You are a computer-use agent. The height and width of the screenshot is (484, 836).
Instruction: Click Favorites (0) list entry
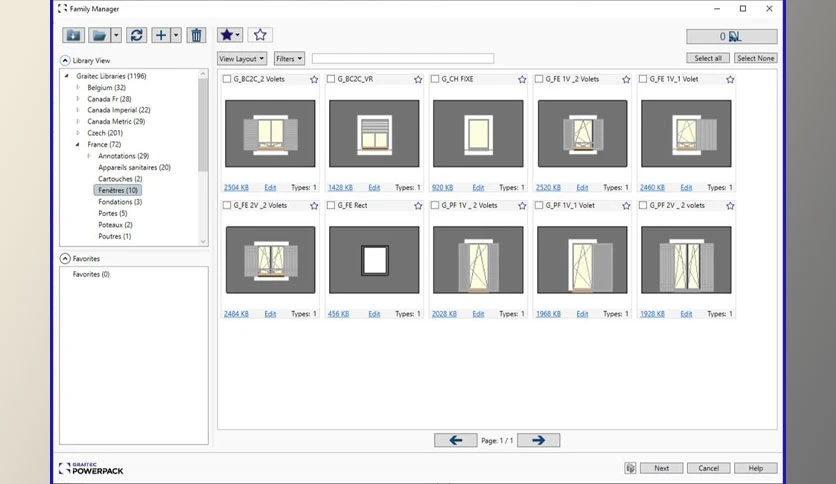point(91,274)
